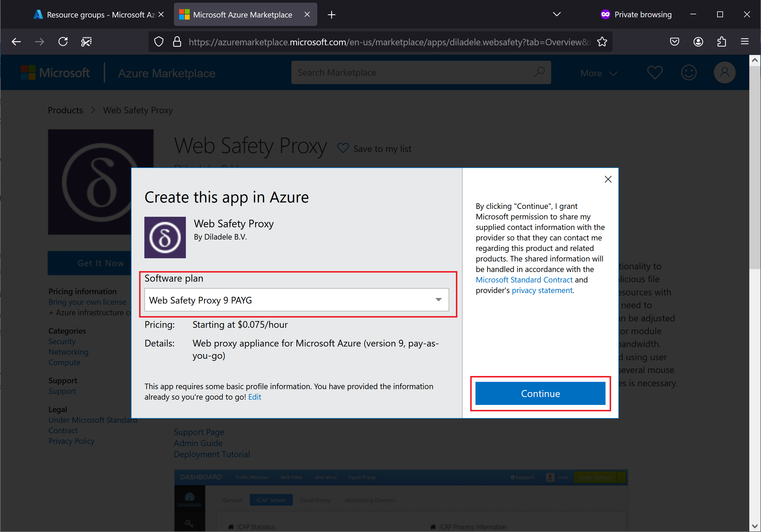Open tracking protection shield icon
Image resolution: width=761 pixels, height=532 pixels.
159,42
